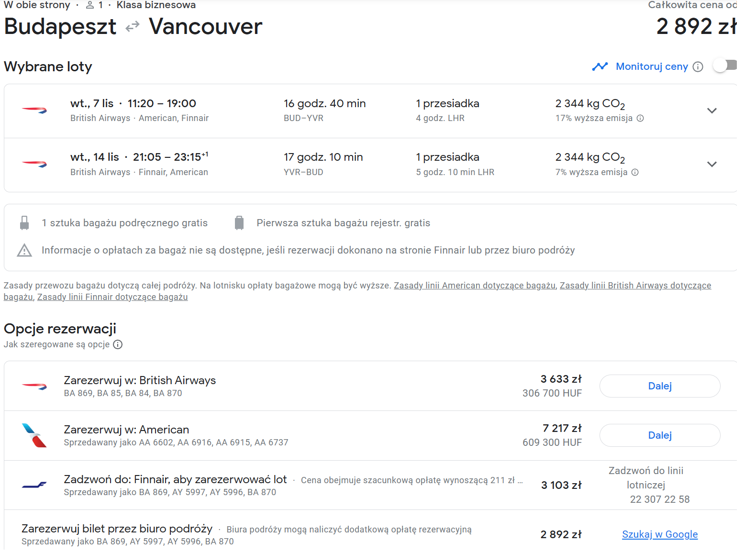Open Zasady linii American dotyczące bagażu link
Screen dimensions: 756x553
tap(475, 286)
